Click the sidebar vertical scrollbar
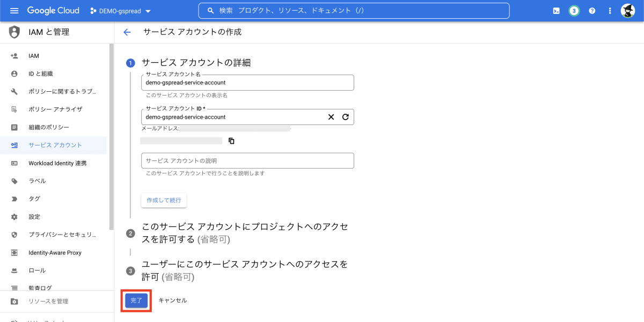644x322 pixels. click(112, 137)
